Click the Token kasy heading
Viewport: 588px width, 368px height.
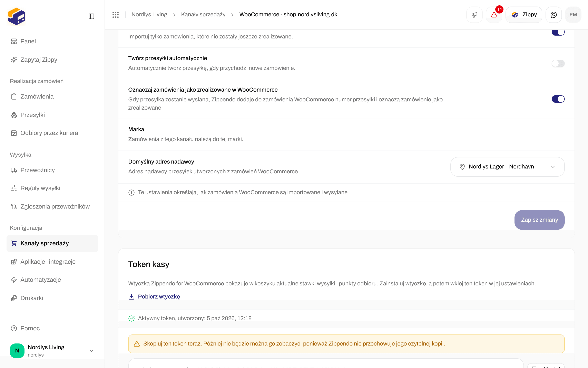[x=149, y=264]
